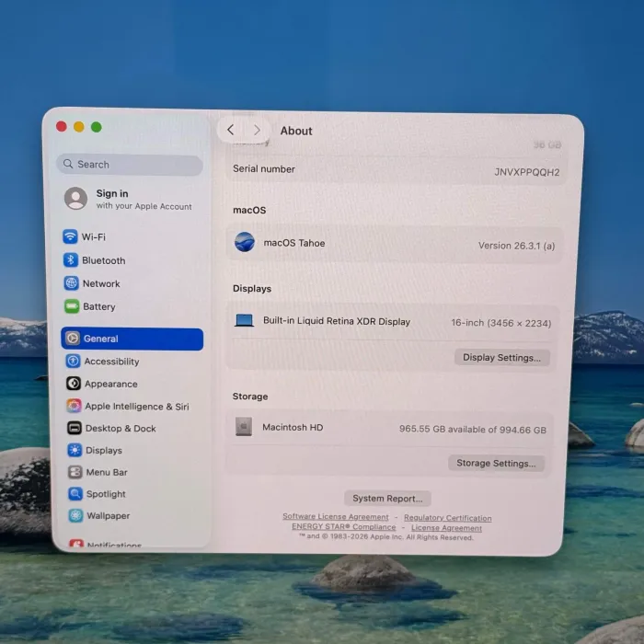Go forward with the right chevron
The width and height of the screenshot is (644, 644).
pyautogui.click(x=257, y=131)
